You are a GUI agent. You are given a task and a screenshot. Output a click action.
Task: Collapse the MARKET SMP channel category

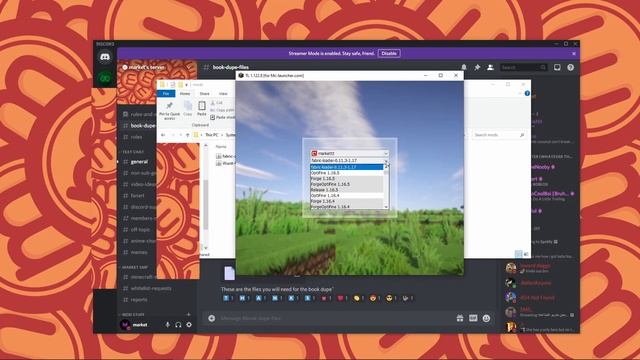click(134, 267)
